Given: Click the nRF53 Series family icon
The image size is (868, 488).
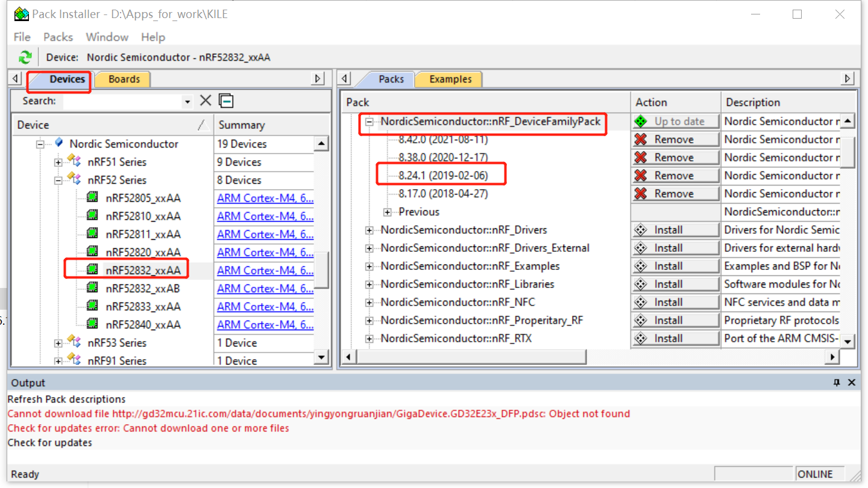Looking at the screenshot, I should tap(75, 342).
